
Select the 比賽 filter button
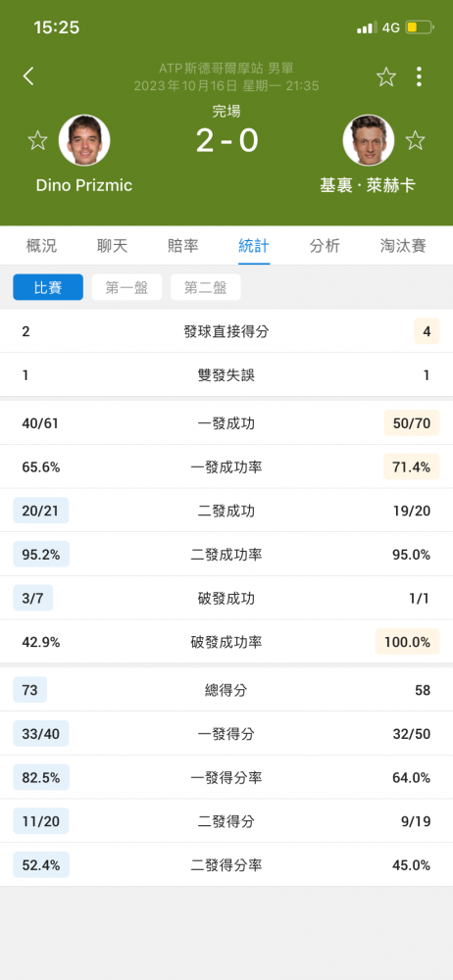48,287
